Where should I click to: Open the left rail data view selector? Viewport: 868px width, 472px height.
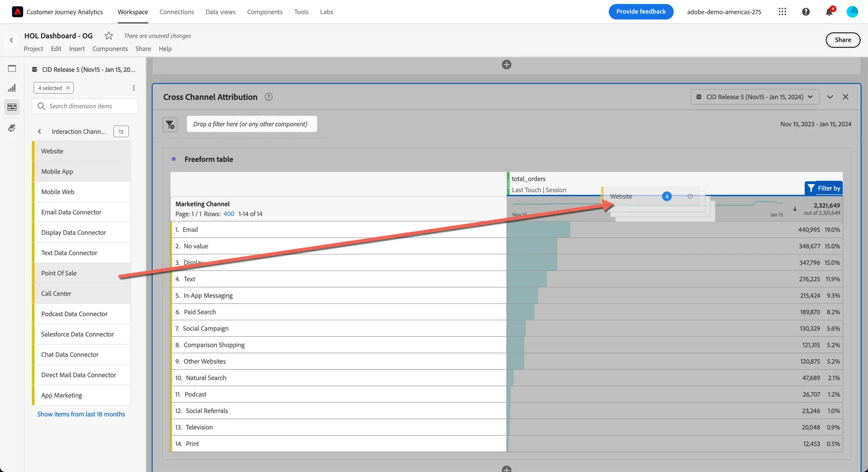click(x=84, y=69)
